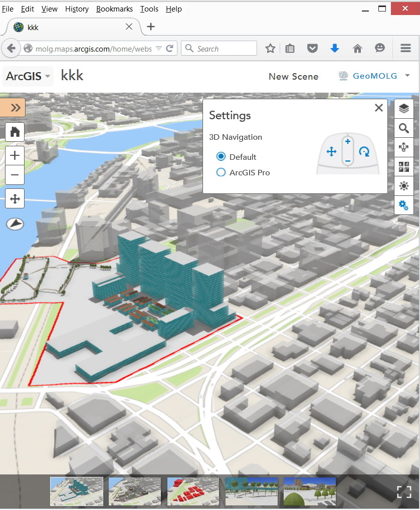
Task: Expand the ArcGIS dropdown menu
Action: coord(28,76)
